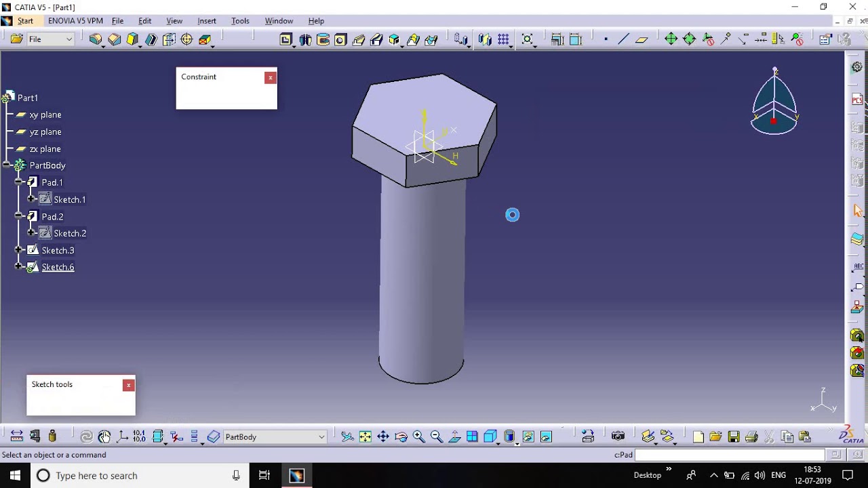Close the Sketch tools toolbar panel
The width and height of the screenshot is (868, 488).
pyautogui.click(x=128, y=385)
